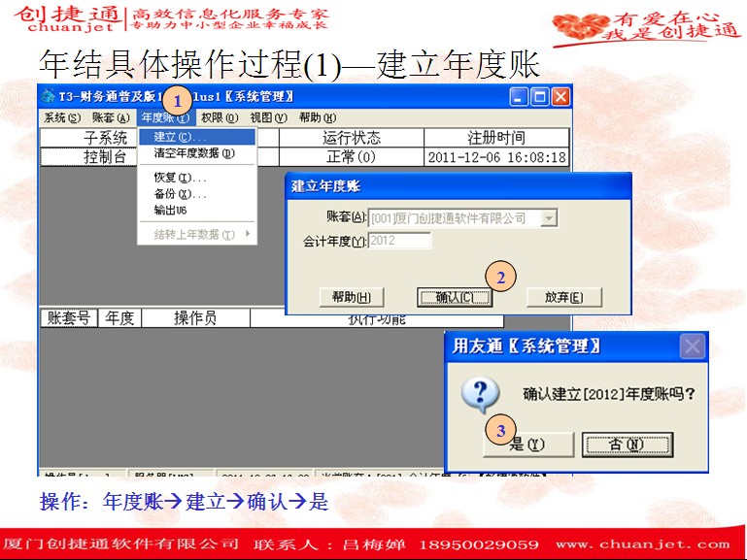Open the 账套(A) combo box dropdown arrow

tap(549, 218)
